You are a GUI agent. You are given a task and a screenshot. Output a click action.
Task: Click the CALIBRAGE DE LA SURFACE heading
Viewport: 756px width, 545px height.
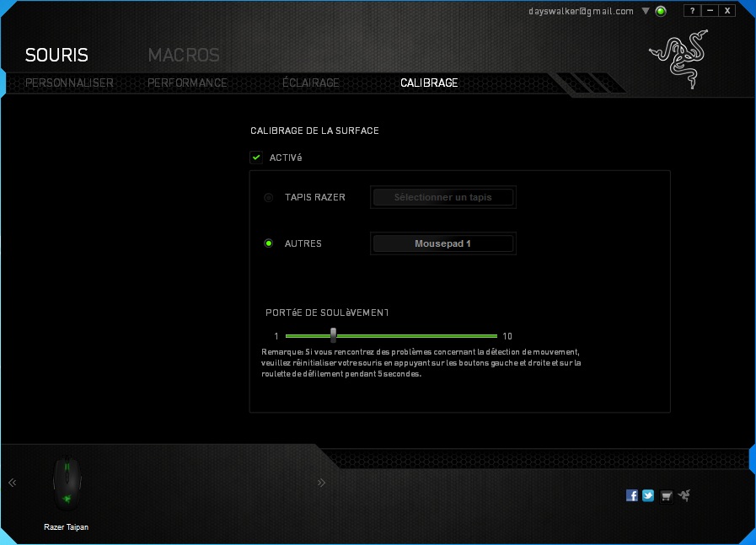click(315, 131)
